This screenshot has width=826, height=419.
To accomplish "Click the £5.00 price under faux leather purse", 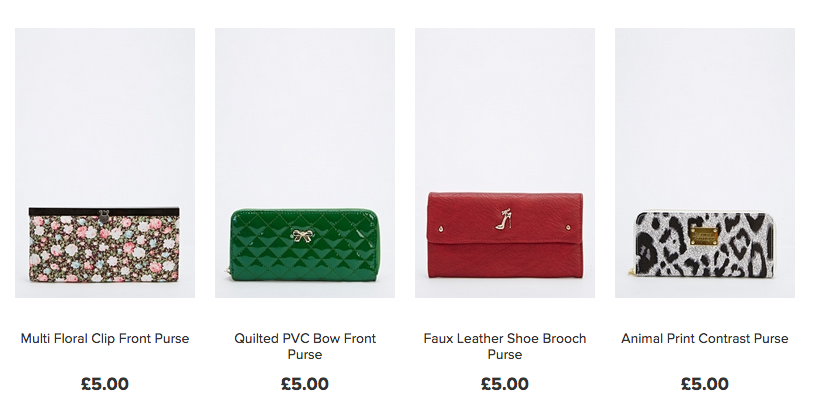I will [x=505, y=384].
